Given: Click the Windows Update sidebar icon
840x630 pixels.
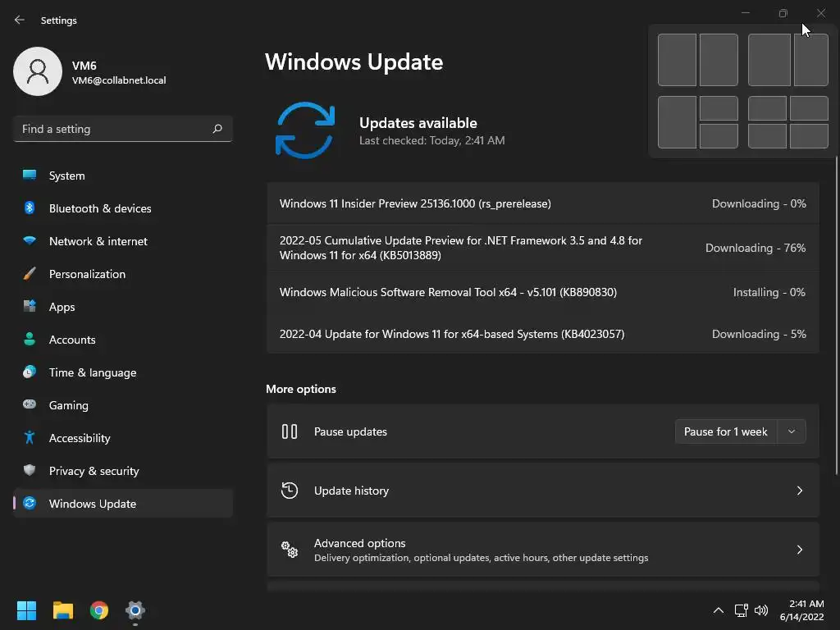Looking at the screenshot, I should [30, 503].
